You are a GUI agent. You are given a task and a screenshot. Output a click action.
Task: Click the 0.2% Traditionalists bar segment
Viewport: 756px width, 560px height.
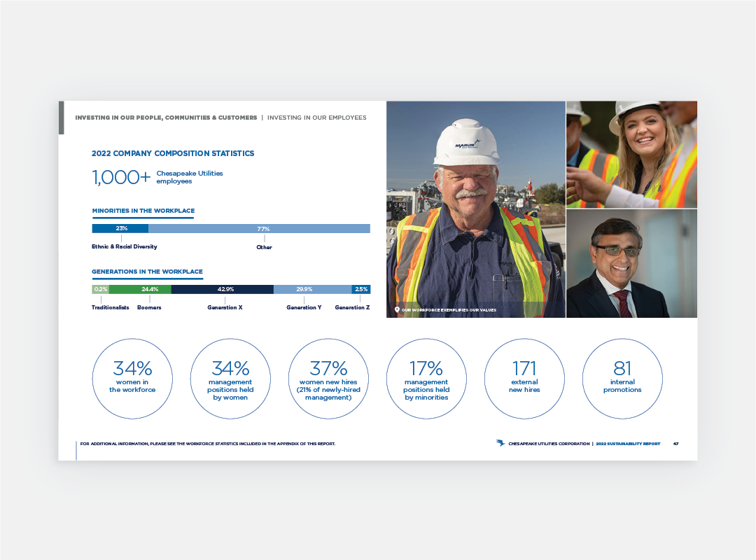click(100, 289)
